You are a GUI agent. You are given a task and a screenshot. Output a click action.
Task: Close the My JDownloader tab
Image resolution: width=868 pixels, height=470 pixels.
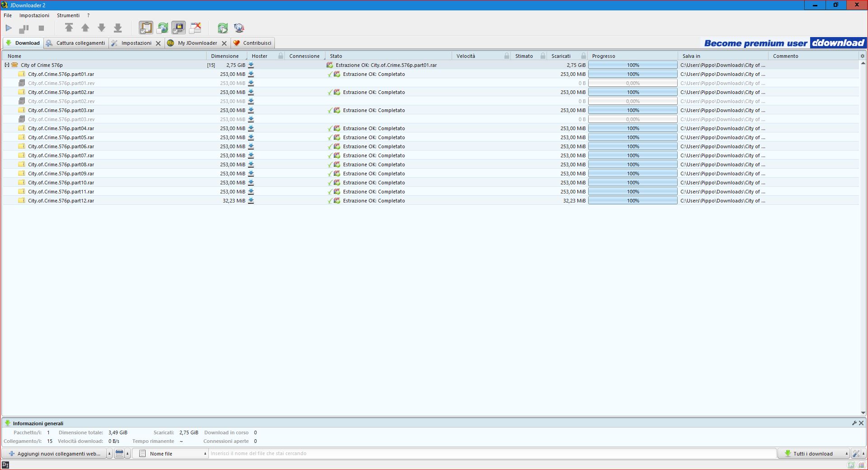224,43
